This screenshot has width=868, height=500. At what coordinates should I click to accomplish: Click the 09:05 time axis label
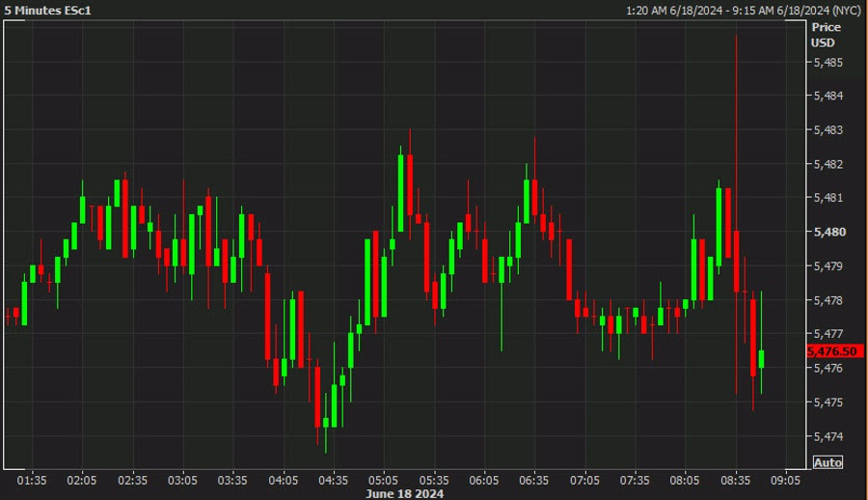(x=786, y=480)
